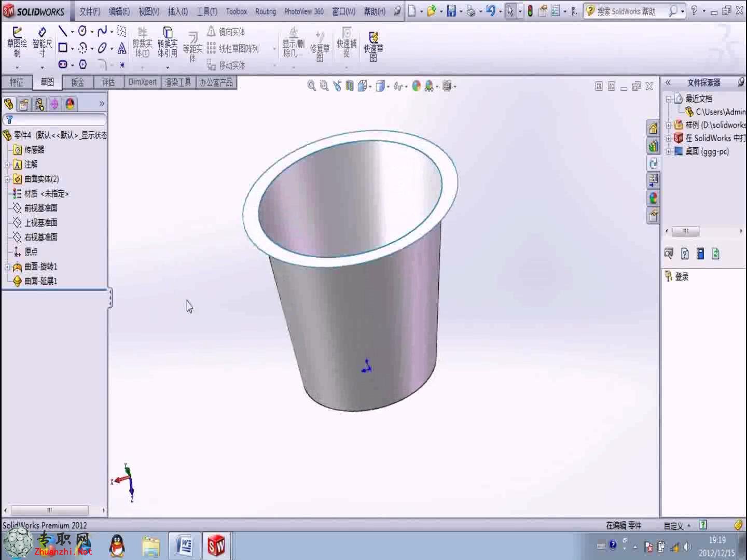This screenshot has width=747, height=560.
Task: Click 草图绘制 sketch button
Action: click(x=17, y=43)
